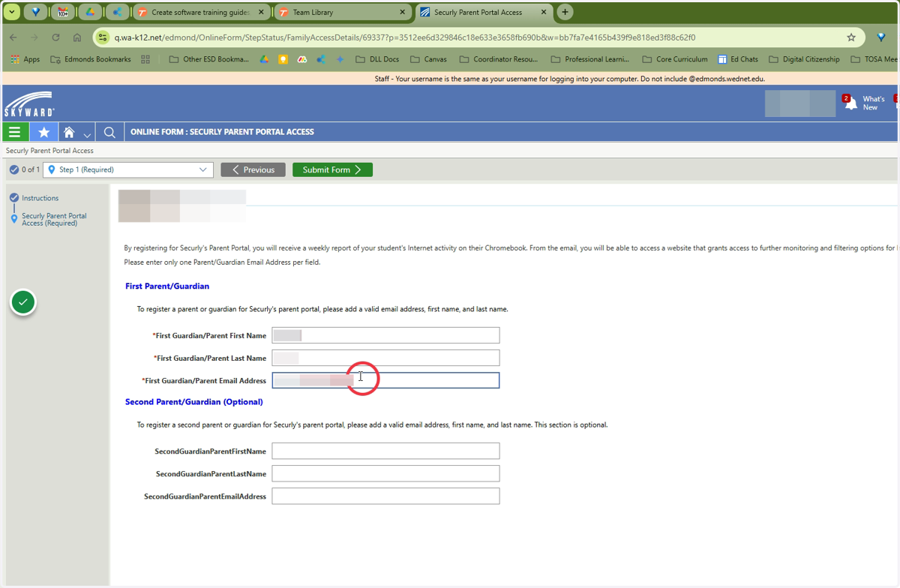Click the First Guardian/Parent Last Name field
Screen dimensions: 900x588
pyautogui.click(x=385, y=358)
